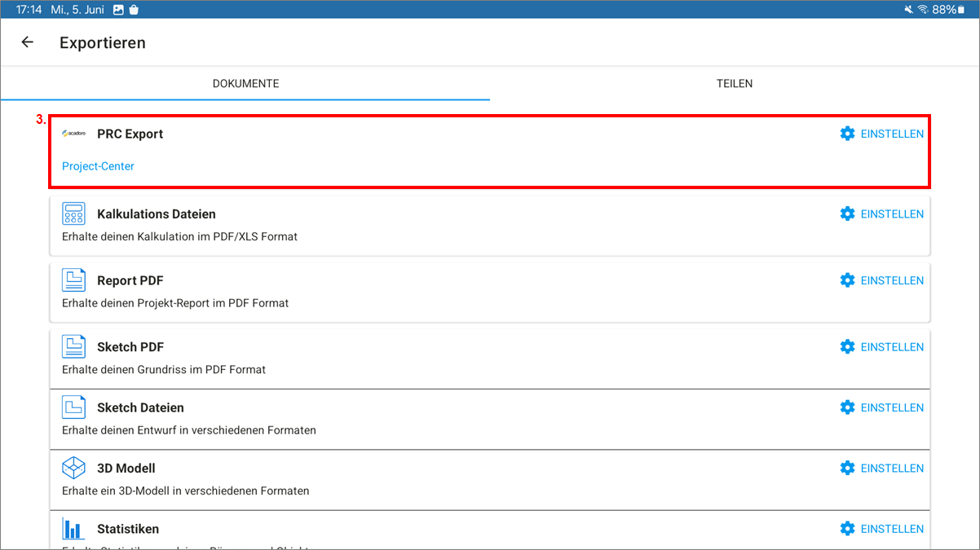Tap the Report PDF document icon

pyautogui.click(x=73, y=280)
